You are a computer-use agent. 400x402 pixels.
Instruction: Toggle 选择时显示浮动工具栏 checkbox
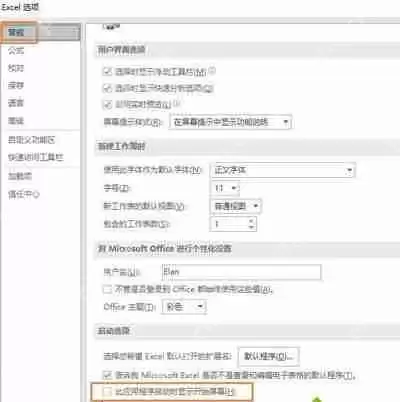coord(107,71)
